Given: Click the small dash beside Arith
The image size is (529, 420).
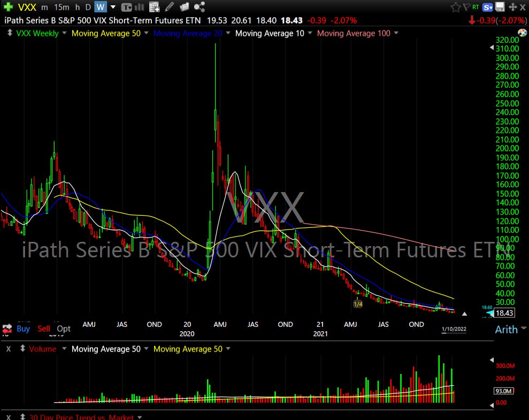Looking at the screenshot, I should 524,328.
